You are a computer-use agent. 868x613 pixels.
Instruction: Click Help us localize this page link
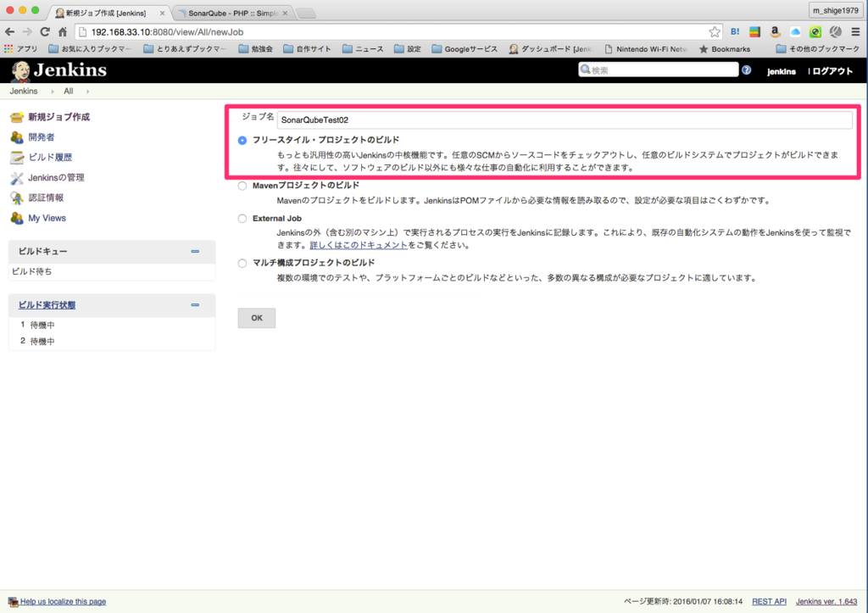click(63, 601)
